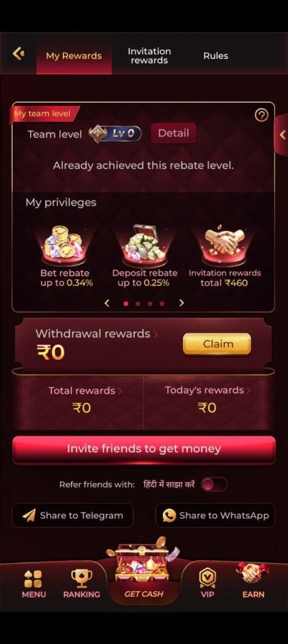288x644 pixels.
Task: Expand the side panel arrow tab
Action: [282, 135]
